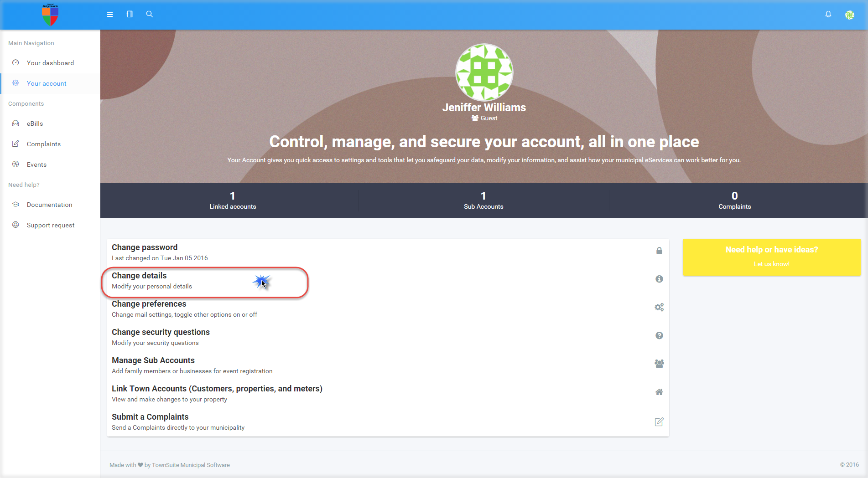Open Change security questions option
Screen dimensions: 868x478
(x=388, y=337)
